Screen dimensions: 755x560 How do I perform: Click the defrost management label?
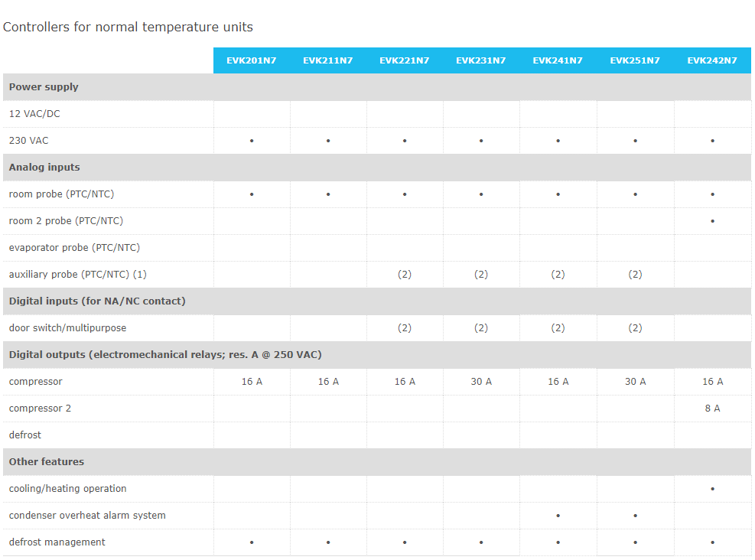click(57, 542)
